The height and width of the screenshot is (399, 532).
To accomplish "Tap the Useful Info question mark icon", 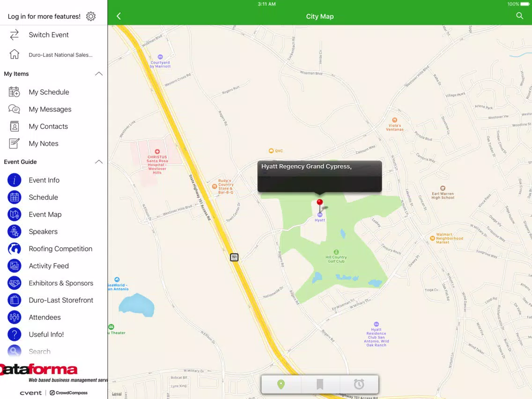I will coord(14,334).
